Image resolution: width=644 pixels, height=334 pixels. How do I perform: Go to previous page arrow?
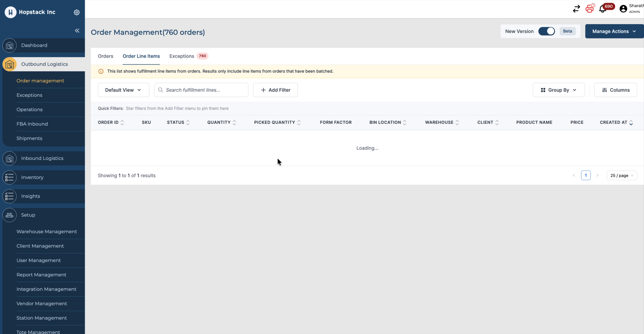coord(574,175)
